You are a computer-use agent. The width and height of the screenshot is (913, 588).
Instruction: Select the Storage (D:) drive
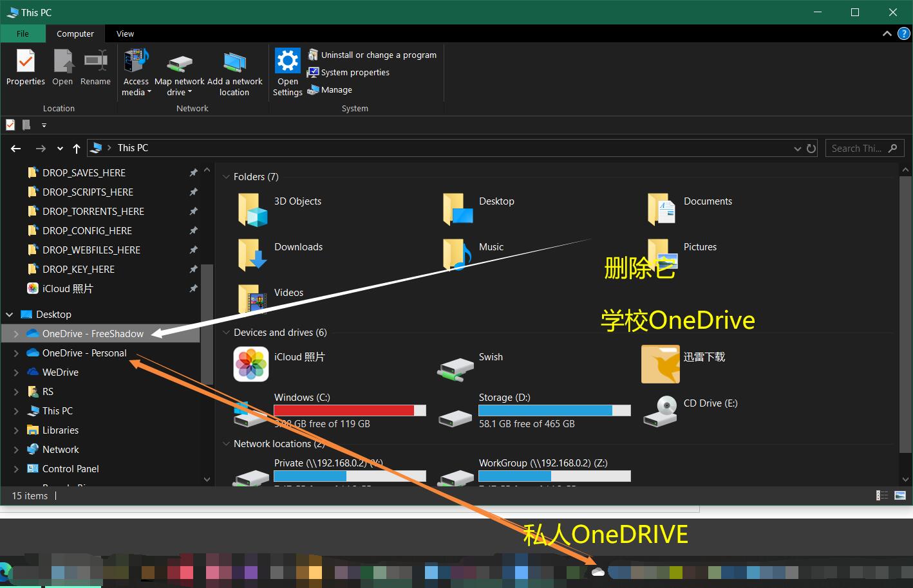[x=534, y=410]
